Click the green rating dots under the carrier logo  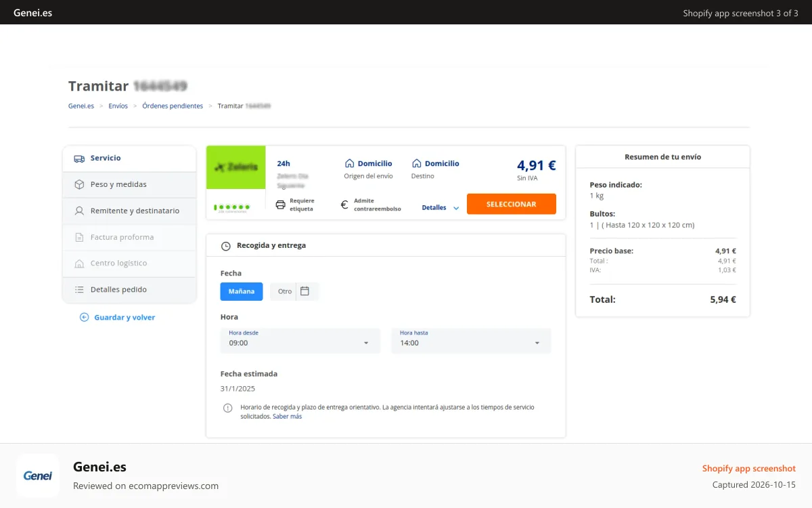click(x=232, y=207)
